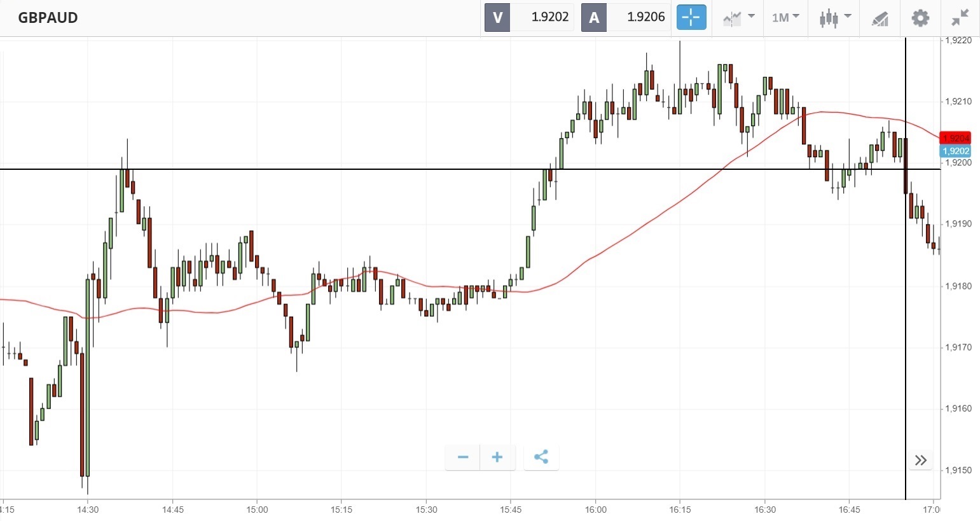Open chart settings gear

pos(920,18)
